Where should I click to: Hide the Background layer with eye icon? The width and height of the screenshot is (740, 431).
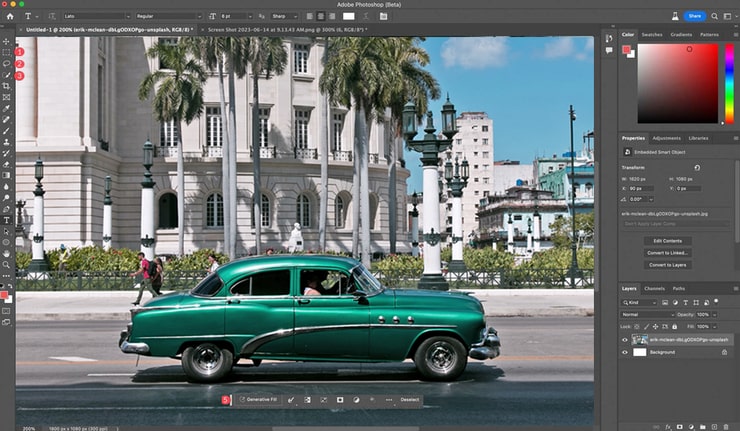[x=625, y=352]
